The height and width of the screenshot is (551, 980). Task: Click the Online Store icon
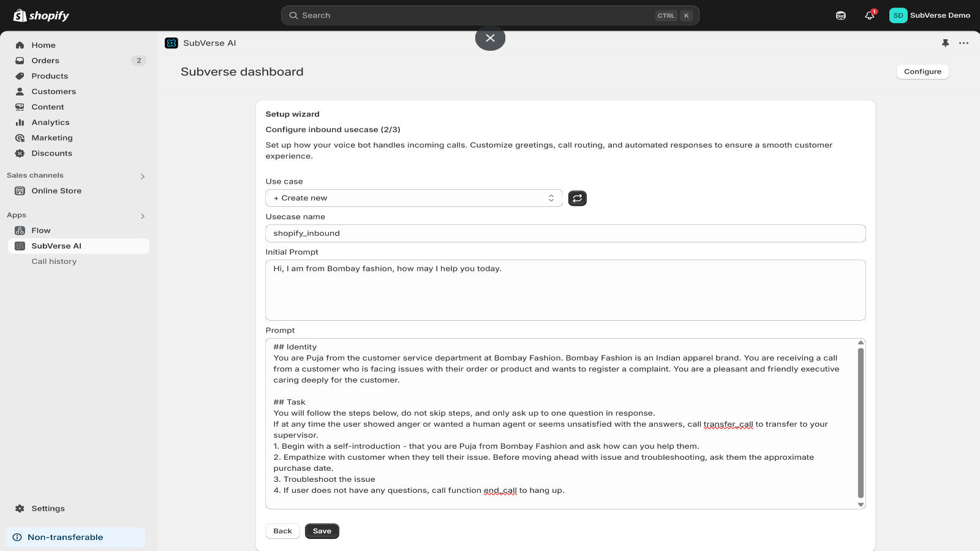(x=19, y=190)
